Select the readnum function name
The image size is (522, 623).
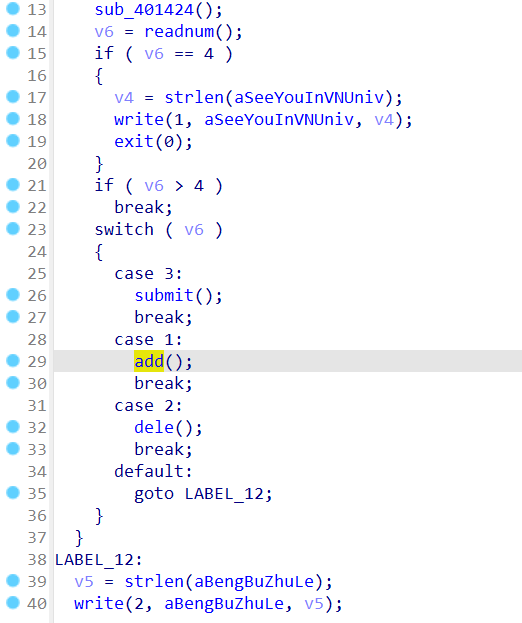click(x=179, y=31)
